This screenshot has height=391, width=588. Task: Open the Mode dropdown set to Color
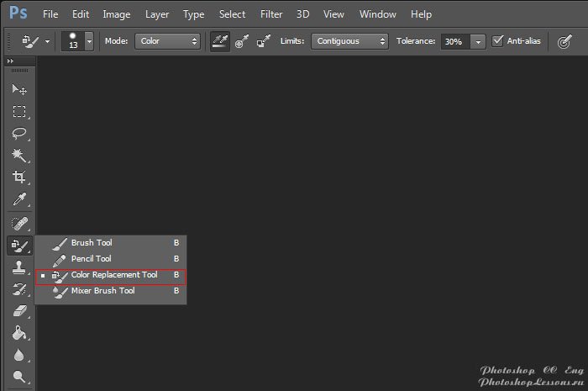(x=167, y=40)
